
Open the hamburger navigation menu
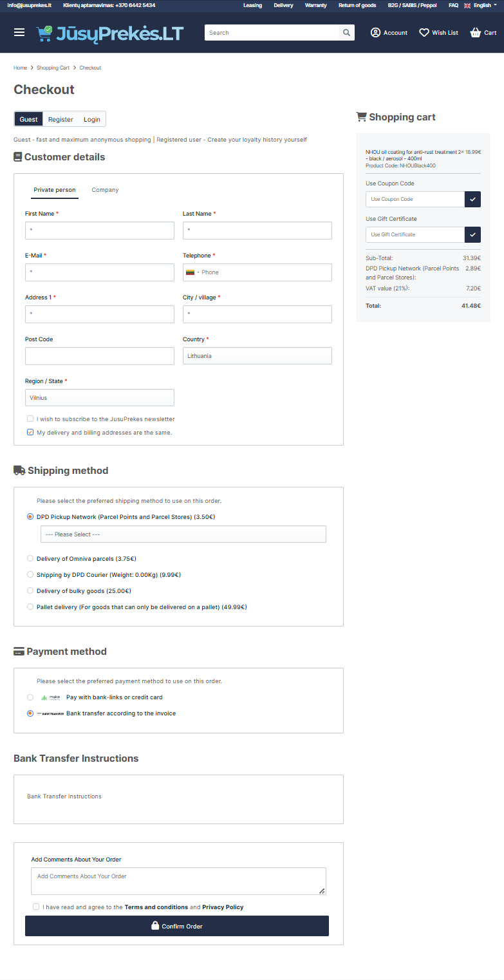tap(19, 32)
